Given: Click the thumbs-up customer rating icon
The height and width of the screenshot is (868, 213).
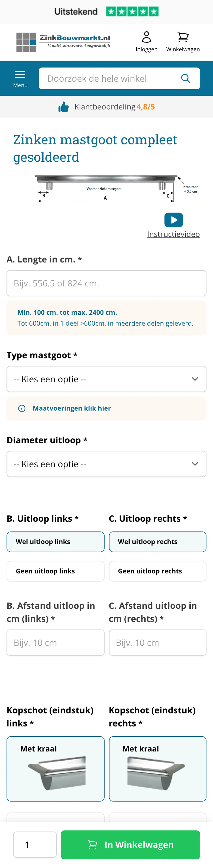Looking at the screenshot, I should (x=63, y=107).
